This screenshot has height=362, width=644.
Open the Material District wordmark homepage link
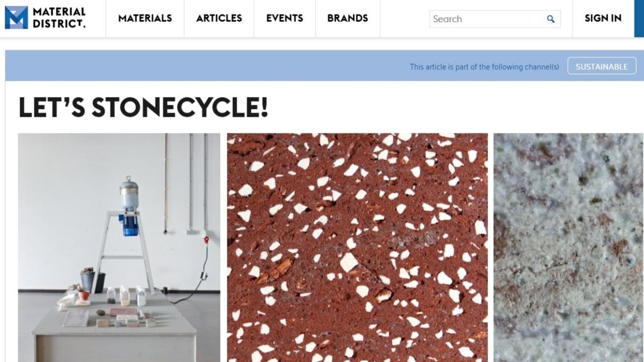pyautogui.click(x=59, y=18)
